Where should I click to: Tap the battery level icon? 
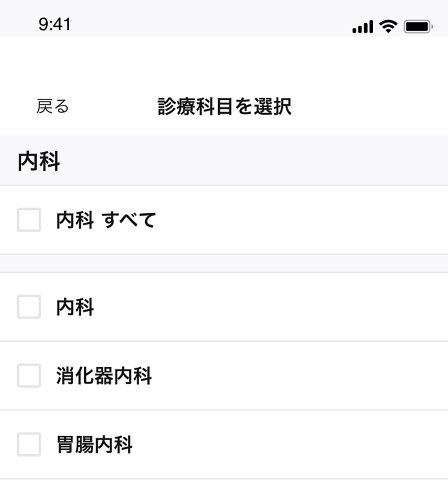419,27
